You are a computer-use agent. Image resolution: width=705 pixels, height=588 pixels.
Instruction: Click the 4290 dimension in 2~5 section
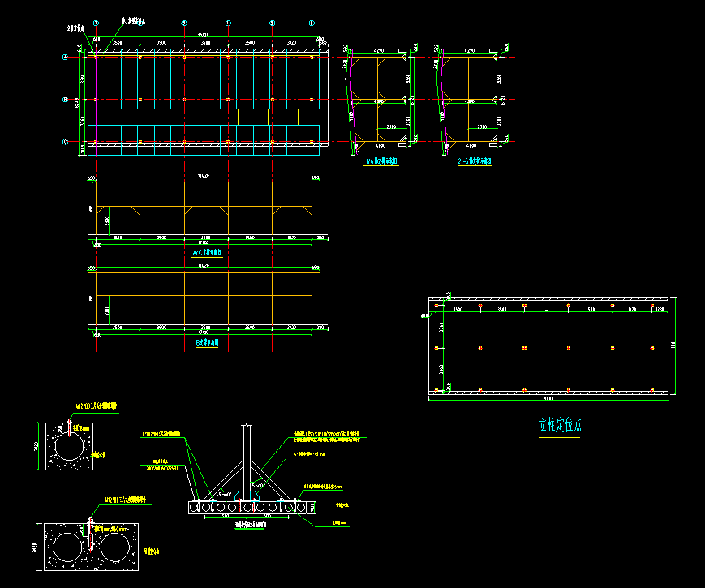pyautogui.click(x=470, y=51)
